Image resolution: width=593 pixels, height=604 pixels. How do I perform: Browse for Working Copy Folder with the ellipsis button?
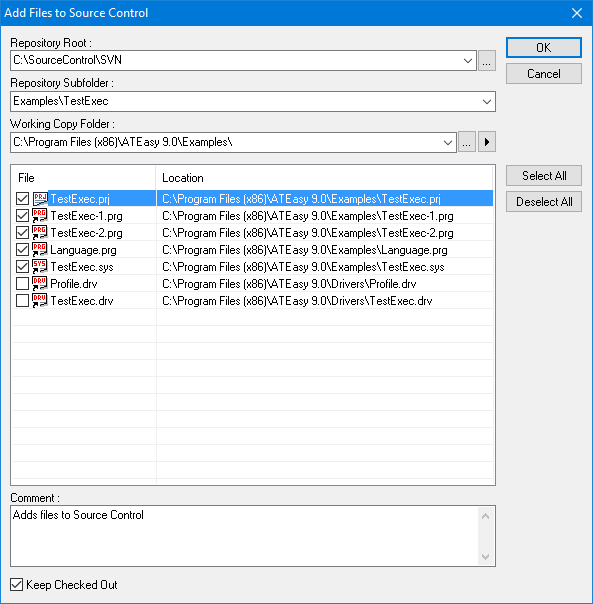[467, 142]
